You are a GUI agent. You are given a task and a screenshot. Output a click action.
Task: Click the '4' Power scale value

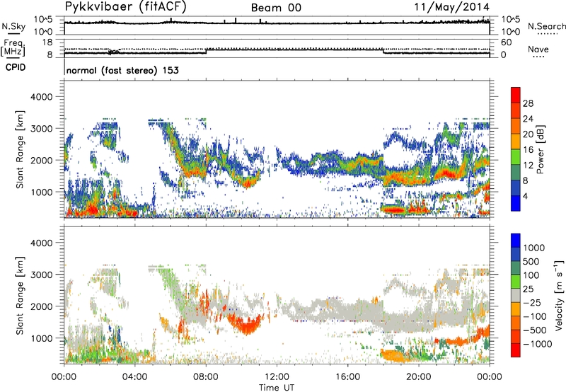[x=526, y=196]
